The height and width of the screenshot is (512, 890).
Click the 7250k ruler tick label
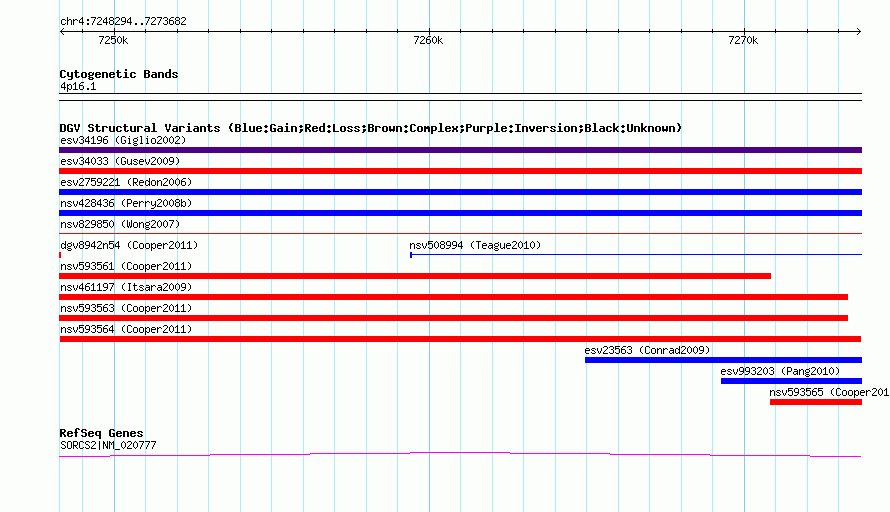point(113,40)
